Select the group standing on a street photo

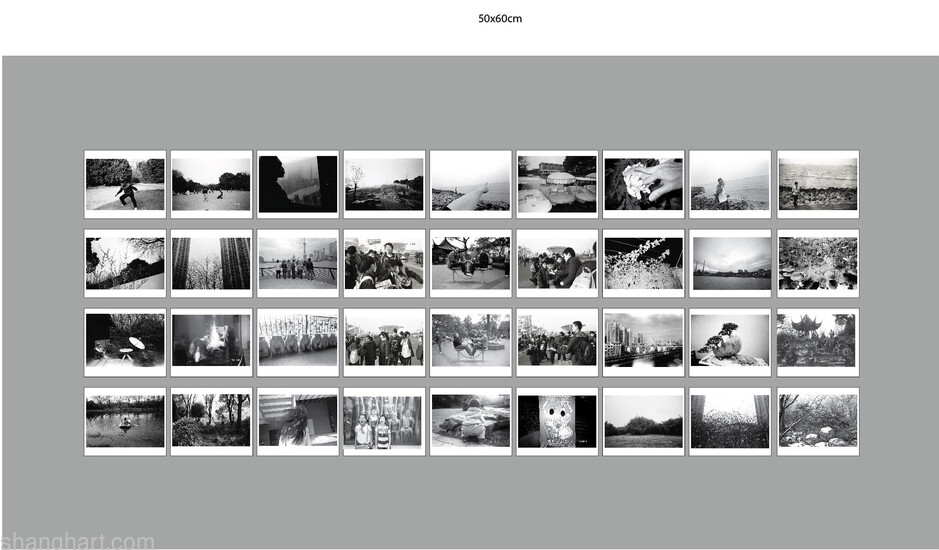(x=384, y=342)
